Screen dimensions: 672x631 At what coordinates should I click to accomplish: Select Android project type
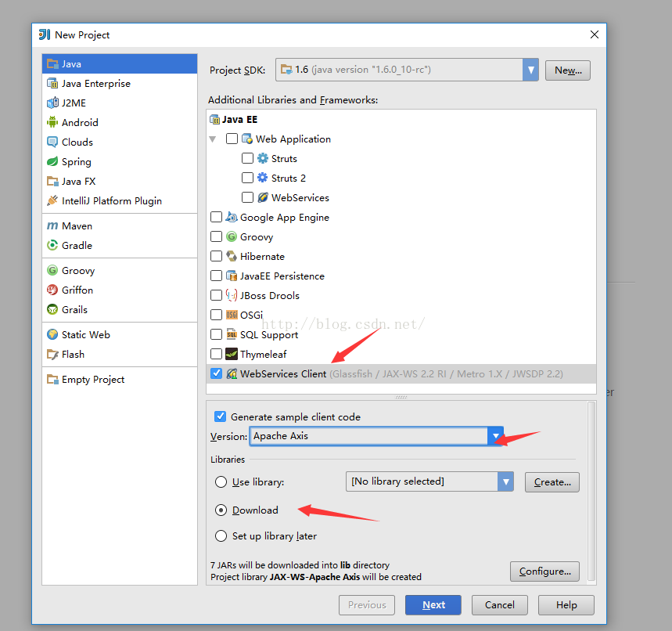coord(120,122)
